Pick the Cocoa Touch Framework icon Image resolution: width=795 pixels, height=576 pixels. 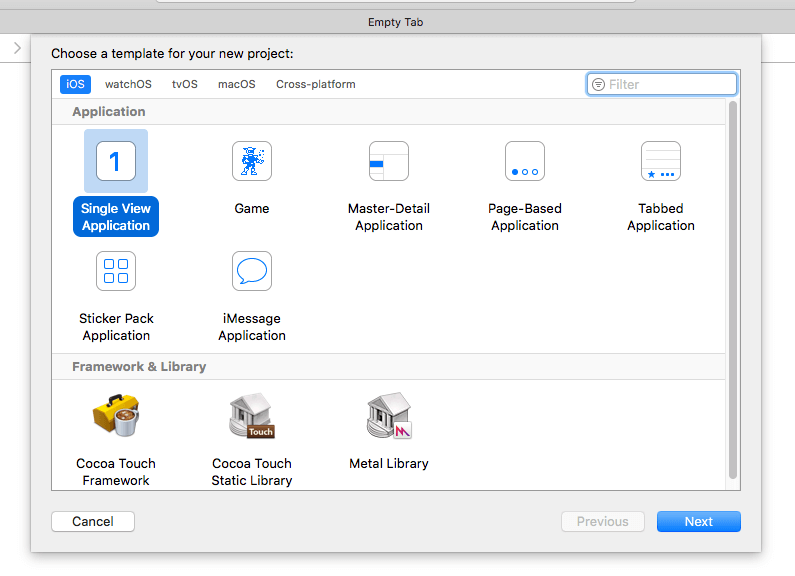tap(116, 417)
